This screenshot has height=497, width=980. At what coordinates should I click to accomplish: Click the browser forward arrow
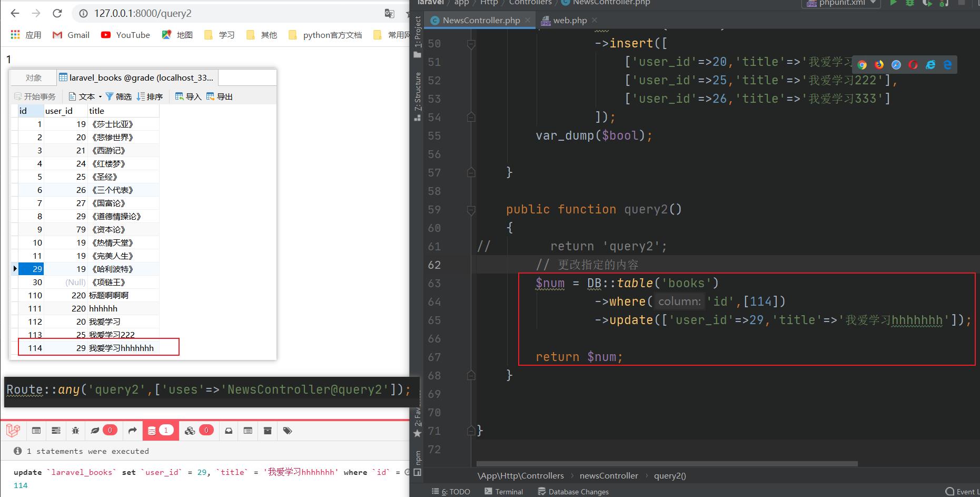36,13
